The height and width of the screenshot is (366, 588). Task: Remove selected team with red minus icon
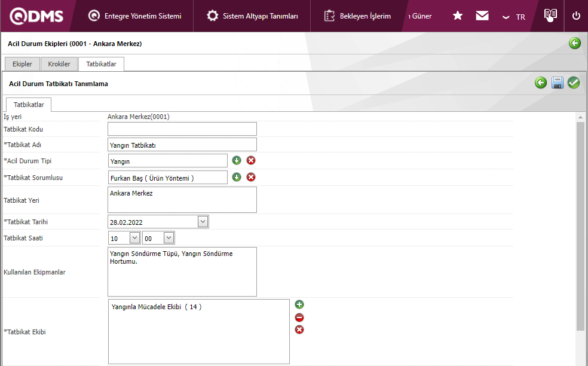point(299,318)
